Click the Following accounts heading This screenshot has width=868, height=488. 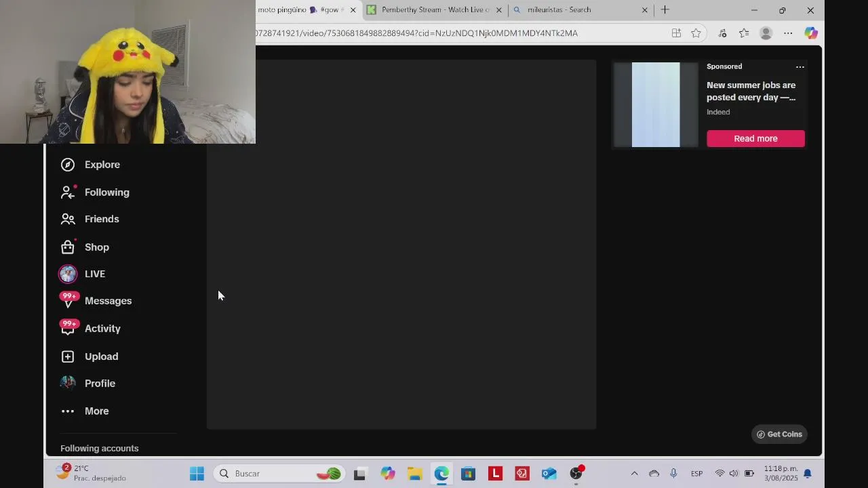tap(99, 449)
